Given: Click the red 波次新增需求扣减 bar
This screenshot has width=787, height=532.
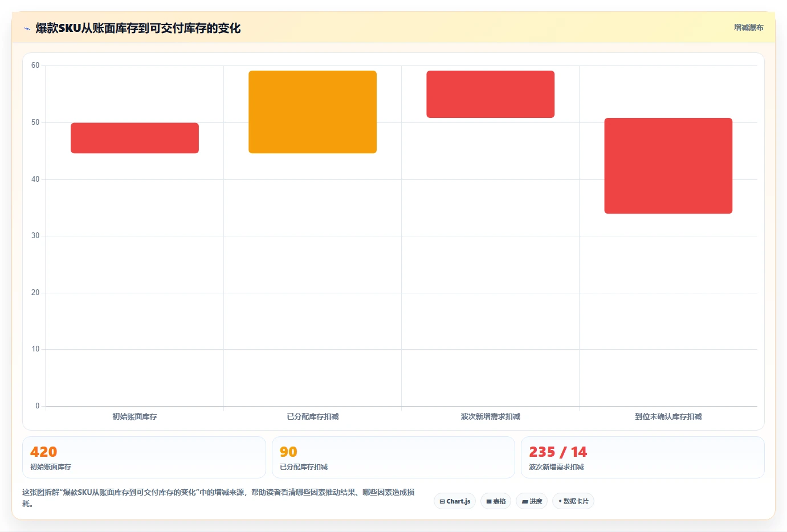Looking at the screenshot, I should 490,94.
